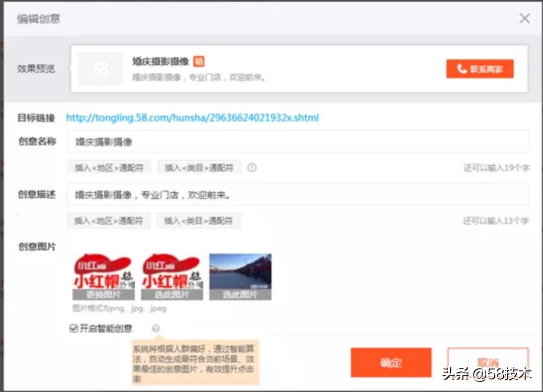Click the 联系商家 button

click(480, 69)
